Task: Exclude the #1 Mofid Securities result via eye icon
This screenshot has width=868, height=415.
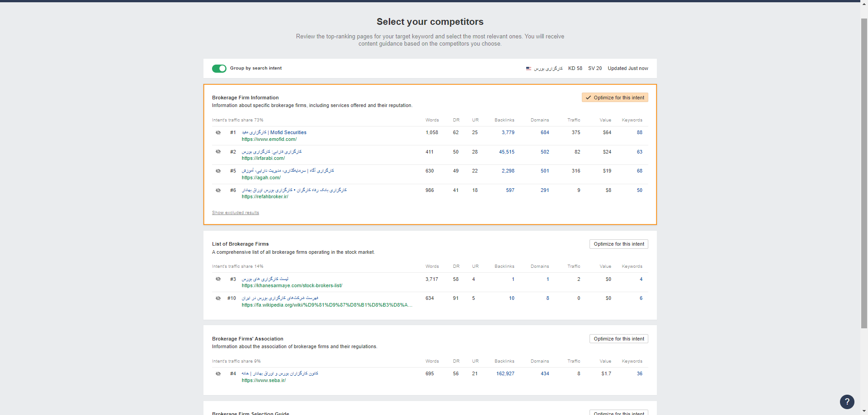Action: tap(218, 133)
